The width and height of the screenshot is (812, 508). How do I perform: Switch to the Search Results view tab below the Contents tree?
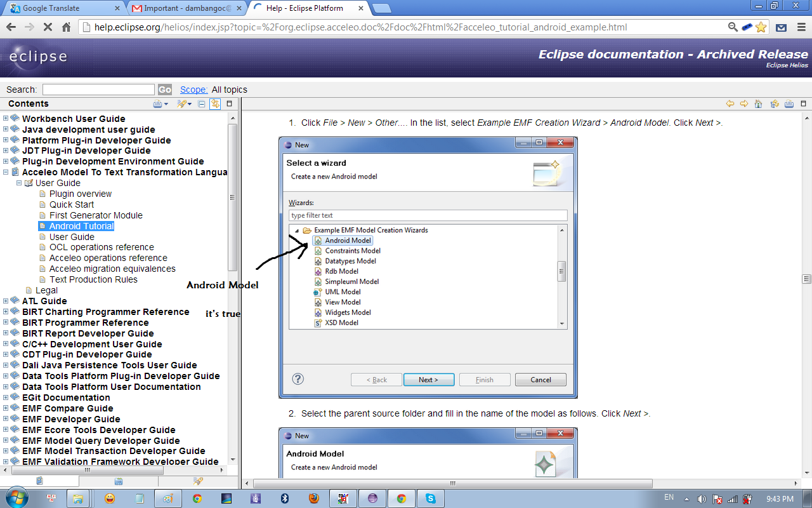coord(198,481)
